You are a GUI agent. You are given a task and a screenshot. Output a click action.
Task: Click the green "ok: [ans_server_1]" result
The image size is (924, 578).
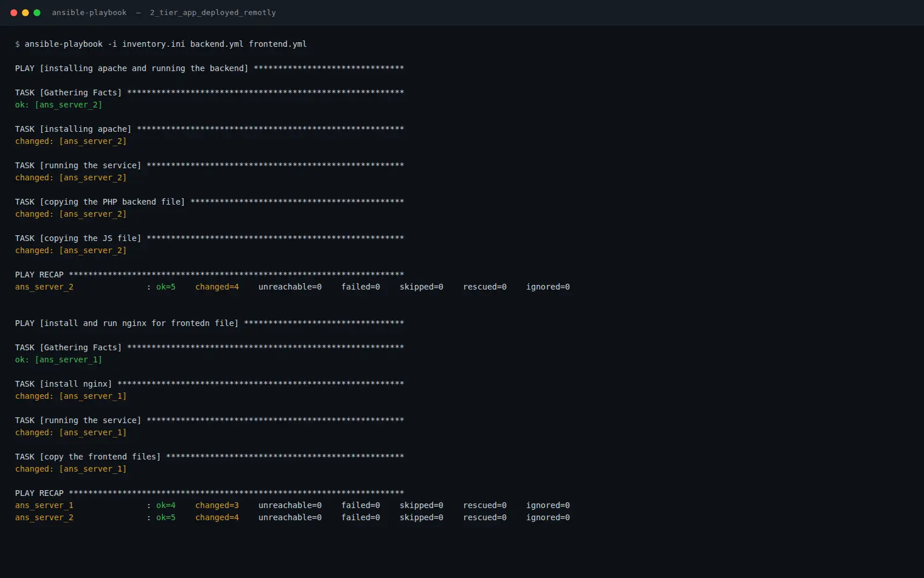point(58,360)
